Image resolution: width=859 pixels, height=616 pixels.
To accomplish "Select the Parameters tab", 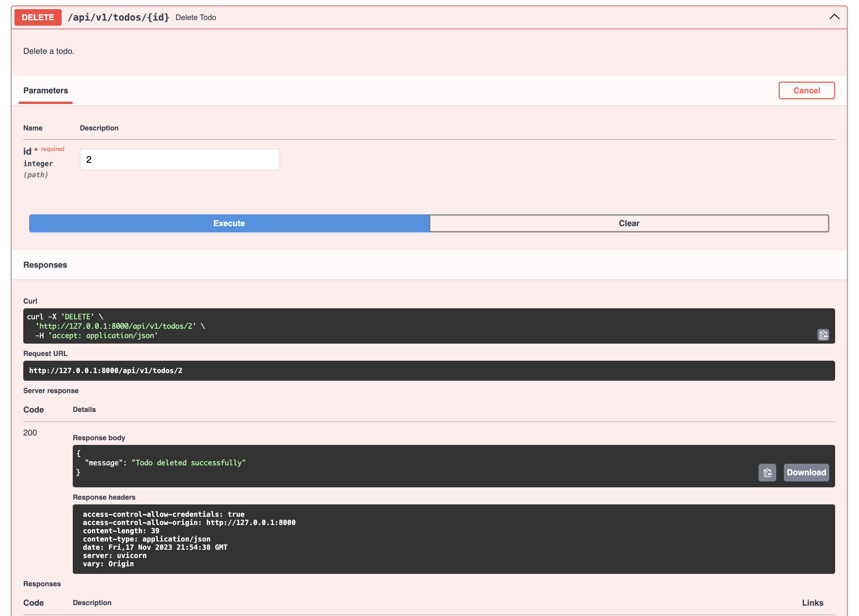I will click(x=45, y=90).
